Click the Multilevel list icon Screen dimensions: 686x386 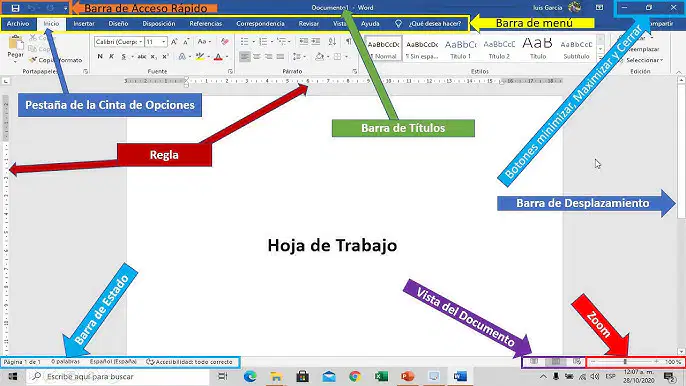point(282,42)
